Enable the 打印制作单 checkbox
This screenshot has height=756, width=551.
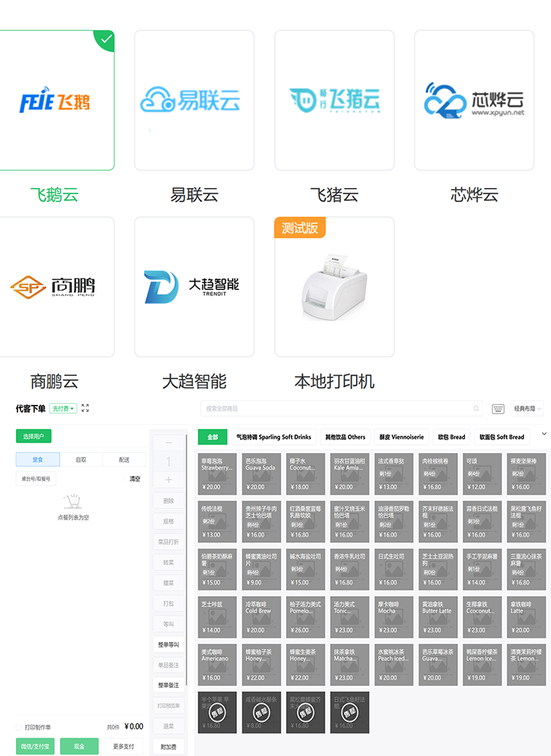click(x=19, y=727)
